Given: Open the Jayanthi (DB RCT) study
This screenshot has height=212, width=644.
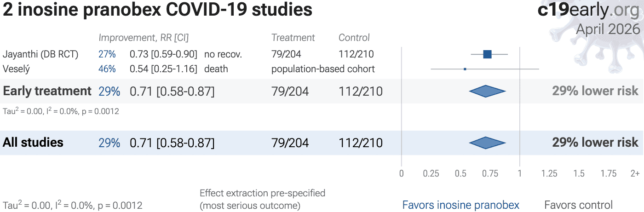Looking at the screenshot, I should [40, 54].
